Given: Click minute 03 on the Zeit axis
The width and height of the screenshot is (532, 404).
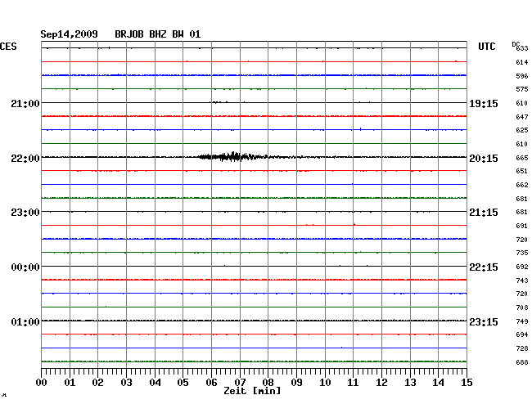Looking at the screenshot, I should pyautogui.click(x=126, y=383).
